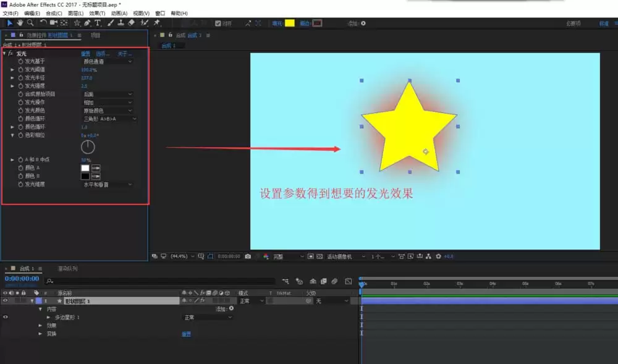This screenshot has height=364, width=618.
Task: Open the 图层(L) menu
Action: click(x=75, y=14)
